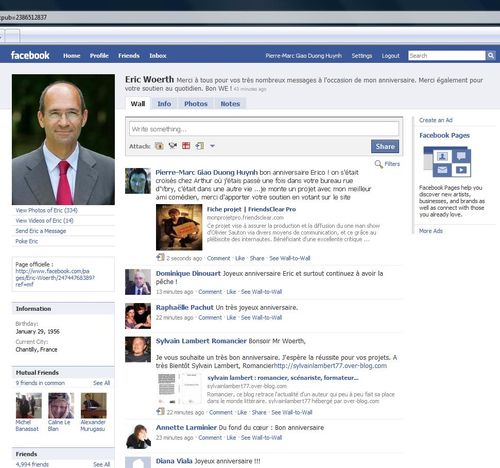This screenshot has width=500, height=468.
Task: Click Send Eric a Message
Action: (41, 231)
